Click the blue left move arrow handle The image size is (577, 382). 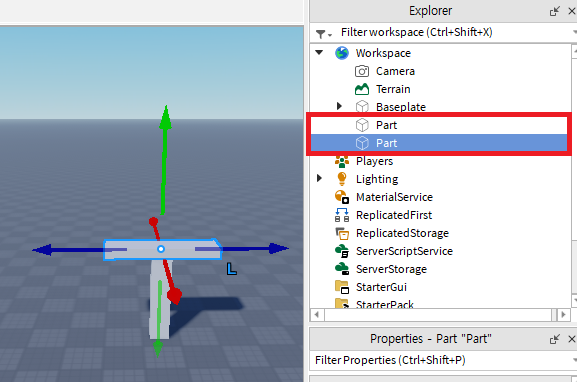(x=43, y=250)
